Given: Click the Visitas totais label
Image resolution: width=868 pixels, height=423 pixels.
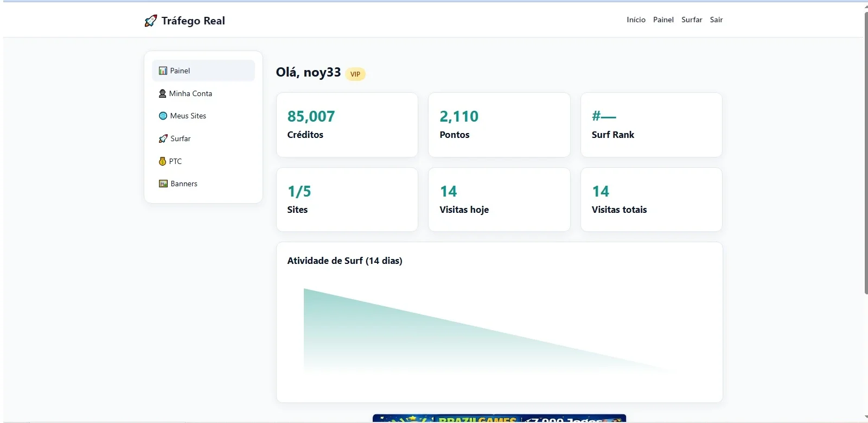Looking at the screenshot, I should (x=619, y=210).
